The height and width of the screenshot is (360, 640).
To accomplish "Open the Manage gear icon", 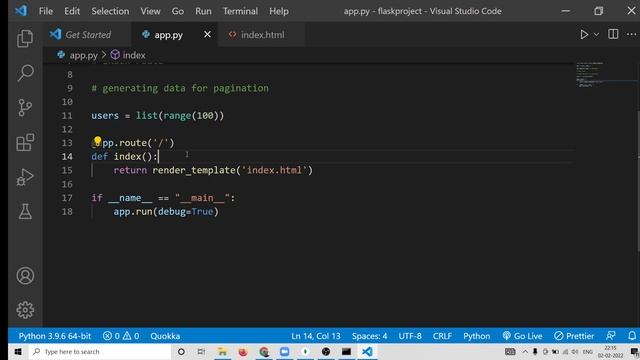I will pos(25,310).
